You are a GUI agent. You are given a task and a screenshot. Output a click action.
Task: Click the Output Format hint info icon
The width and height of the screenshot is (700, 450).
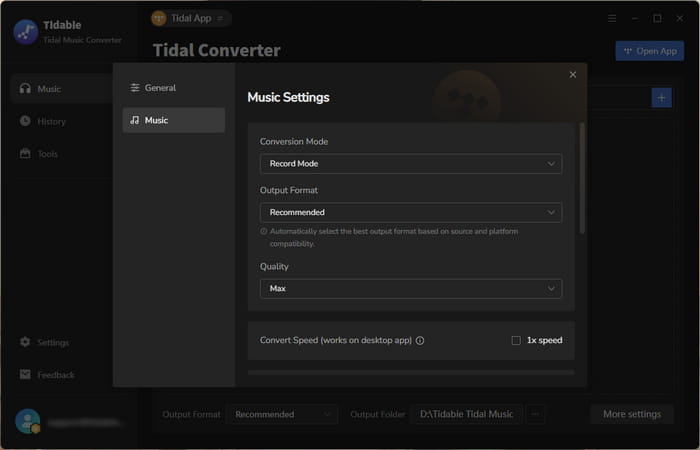264,231
